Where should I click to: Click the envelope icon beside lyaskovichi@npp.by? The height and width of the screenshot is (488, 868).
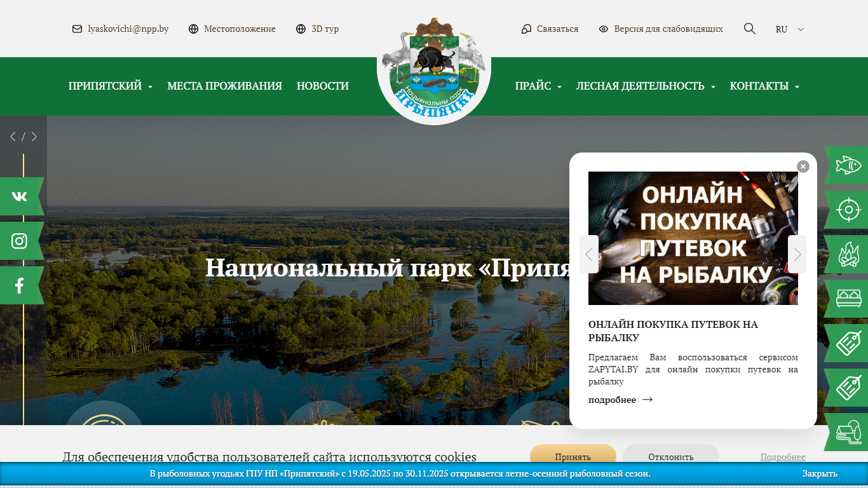(77, 29)
